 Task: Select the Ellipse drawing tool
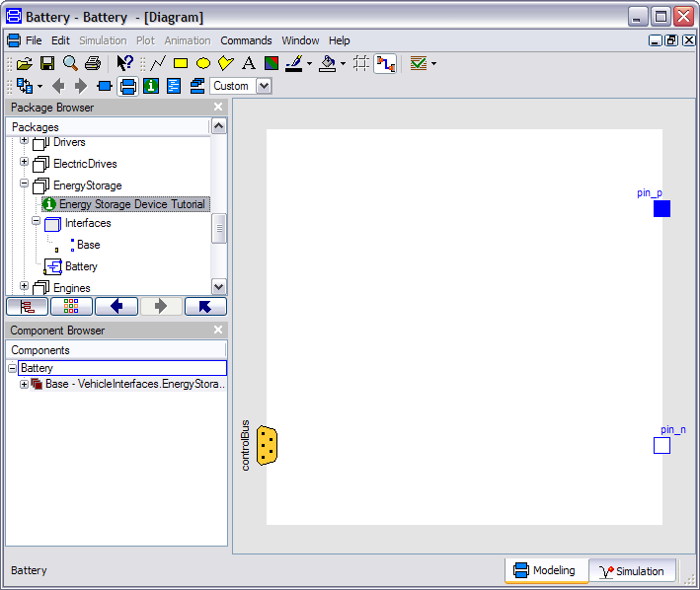click(203, 63)
